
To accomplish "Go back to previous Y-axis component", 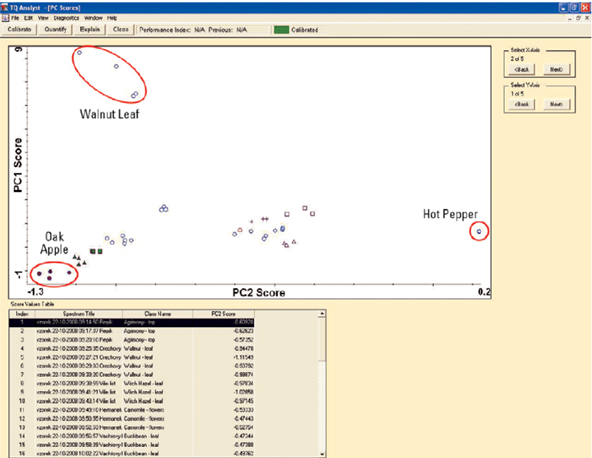I will 522,104.
